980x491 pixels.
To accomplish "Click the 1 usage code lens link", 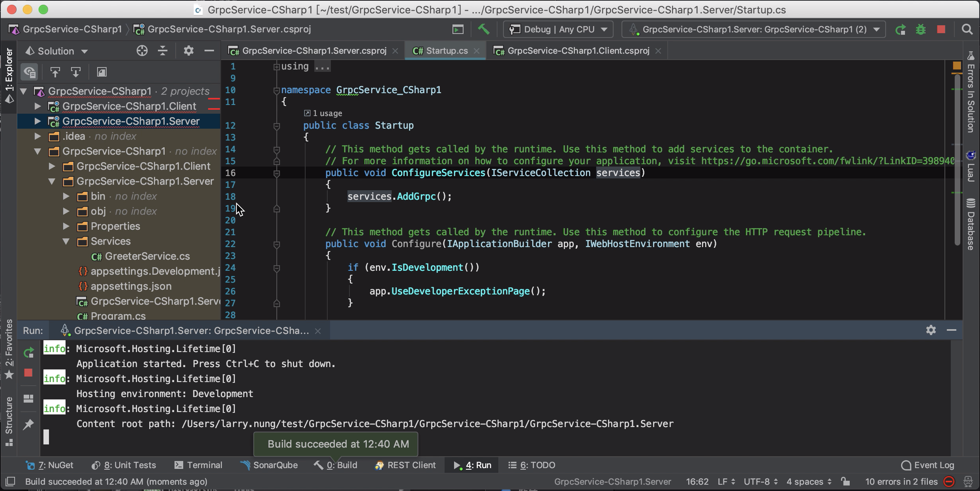I will click(x=323, y=113).
